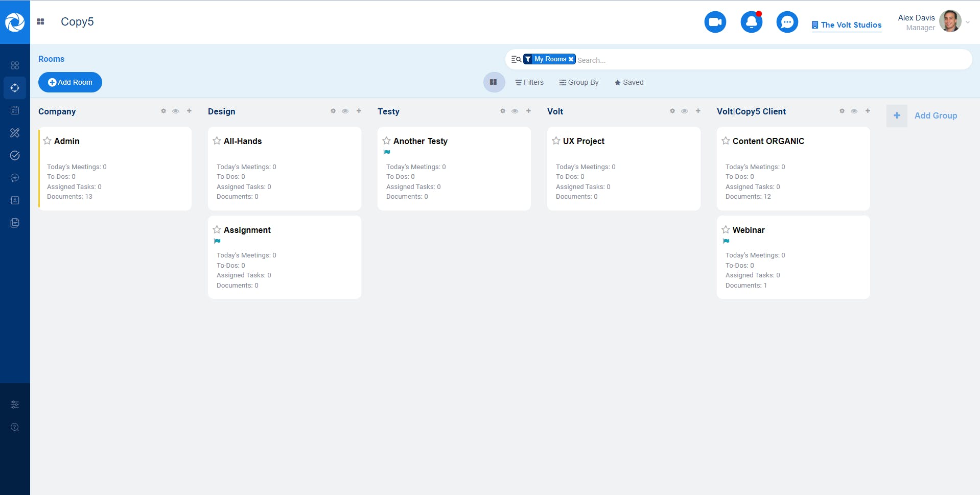The image size is (980, 495).
Task: Open the All-Hands room
Action: point(285,169)
